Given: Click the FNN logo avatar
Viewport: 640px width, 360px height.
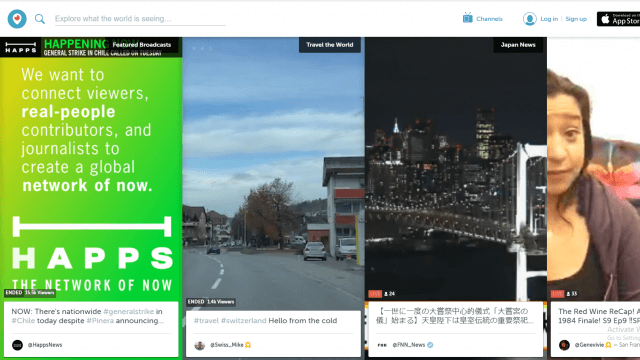Looking at the screenshot, I should pos(382,345).
